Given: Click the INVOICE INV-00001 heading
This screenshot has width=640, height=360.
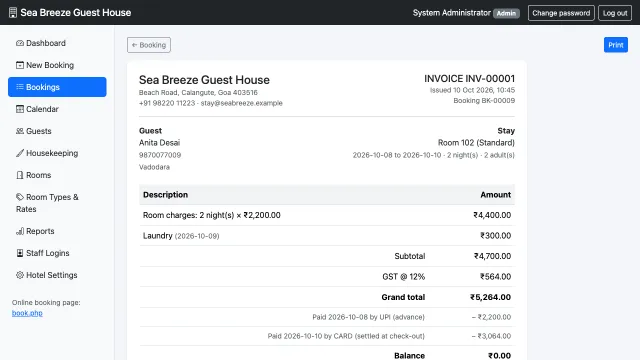Looking at the screenshot, I should coord(469,78).
